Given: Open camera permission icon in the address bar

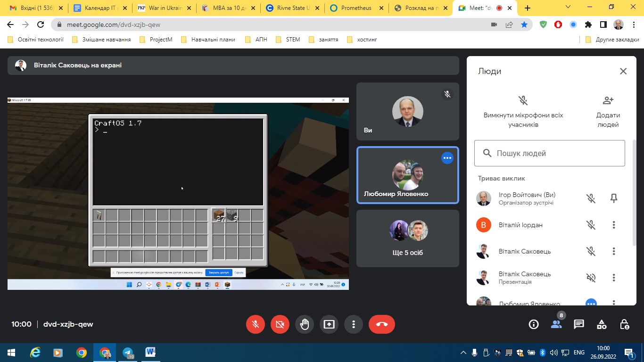Looking at the screenshot, I should tap(495, 25).
